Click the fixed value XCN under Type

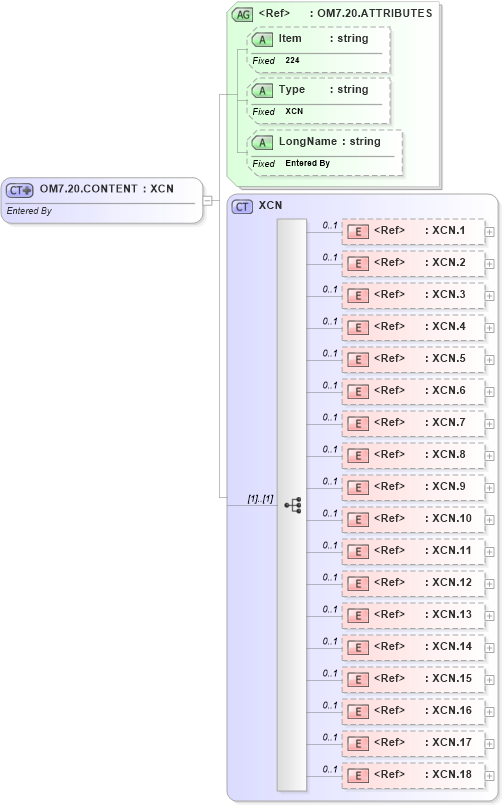pos(294,111)
